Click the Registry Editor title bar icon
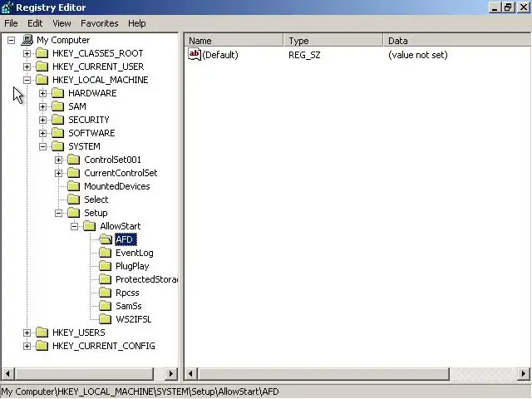 (x=7, y=7)
